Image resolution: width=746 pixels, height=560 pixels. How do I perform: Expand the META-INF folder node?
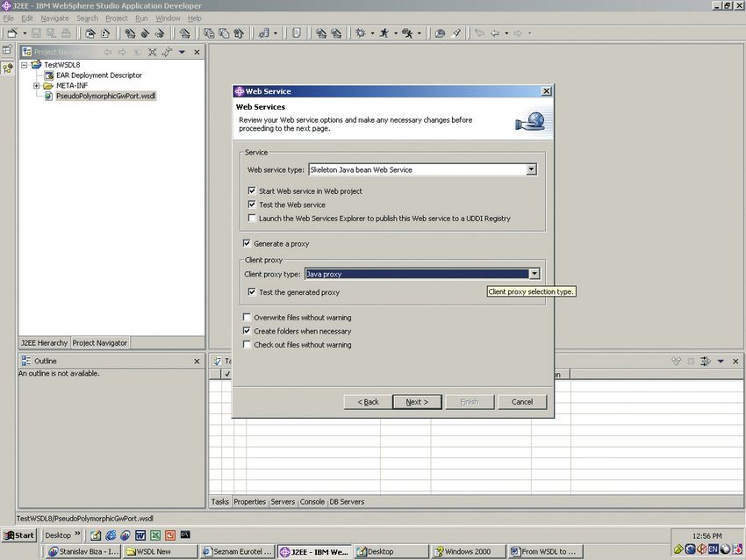[36, 86]
